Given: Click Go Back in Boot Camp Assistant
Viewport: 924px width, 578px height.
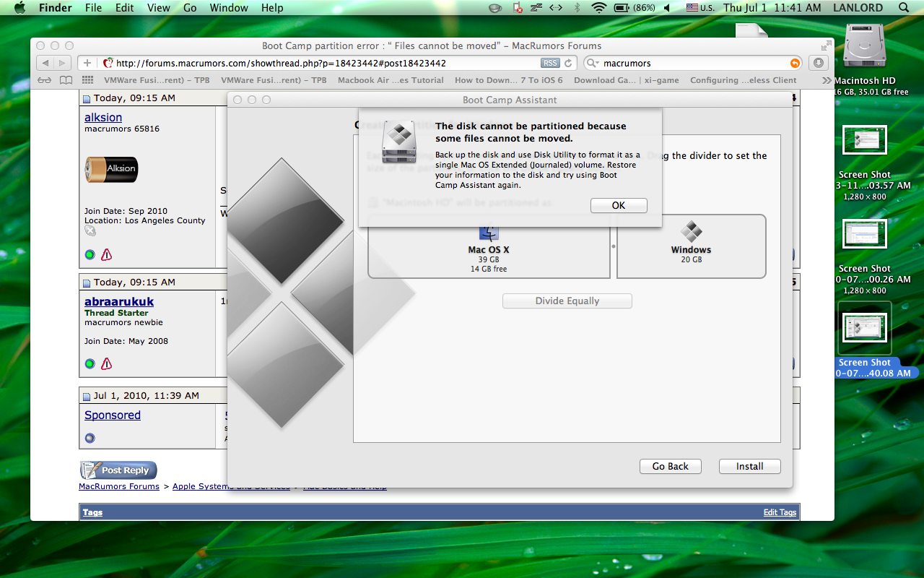Looking at the screenshot, I should [x=671, y=467].
